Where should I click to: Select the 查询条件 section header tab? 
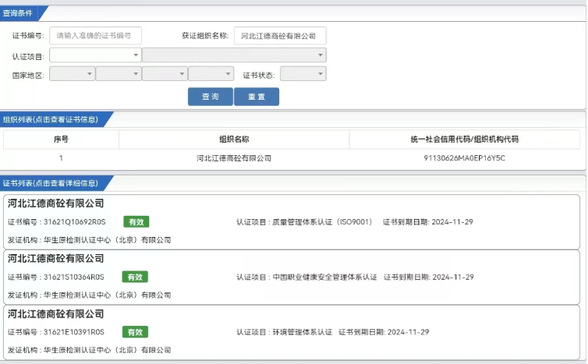(x=23, y=13)
